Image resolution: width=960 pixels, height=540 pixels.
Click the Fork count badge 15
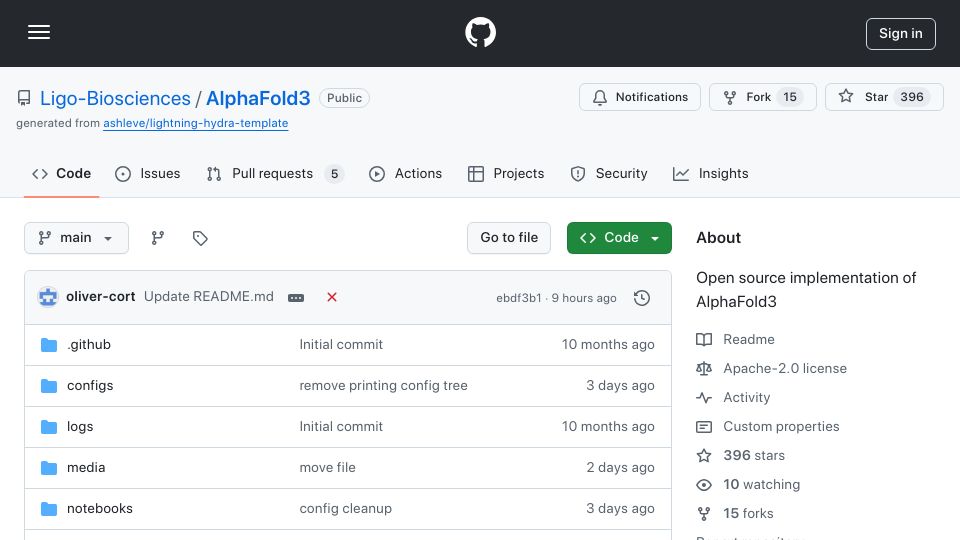(x=790, y=97)
